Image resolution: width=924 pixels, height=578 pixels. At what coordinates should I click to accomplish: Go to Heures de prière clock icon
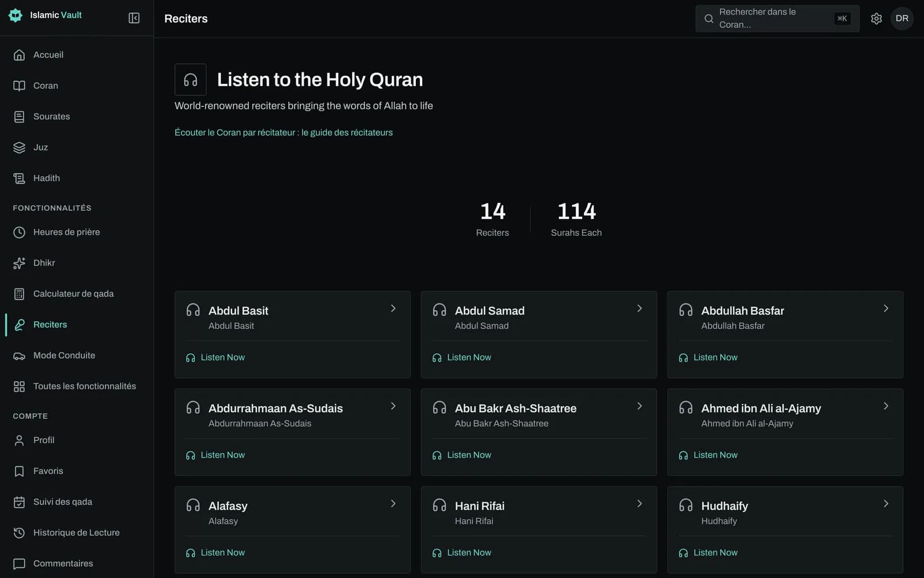click(x=19, y=232)
